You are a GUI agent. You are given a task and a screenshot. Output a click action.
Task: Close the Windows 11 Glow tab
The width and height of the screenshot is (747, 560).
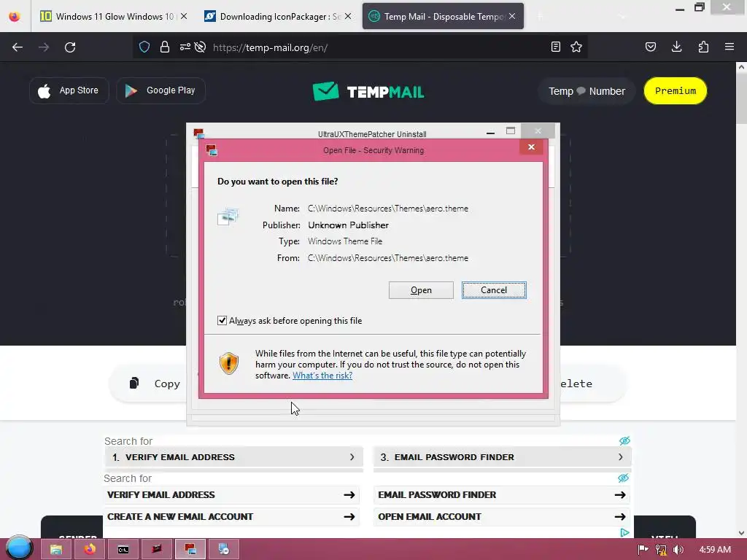(x=184, y=16)
